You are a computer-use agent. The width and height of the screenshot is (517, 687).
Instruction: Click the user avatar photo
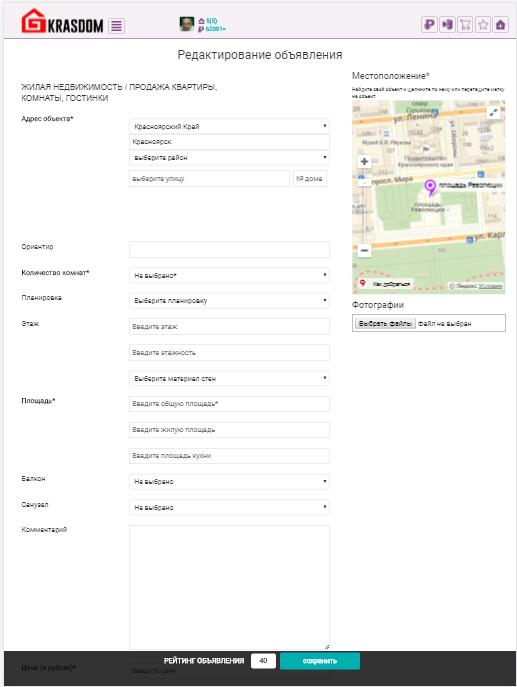pyautogui.click(x=187, y=24)
